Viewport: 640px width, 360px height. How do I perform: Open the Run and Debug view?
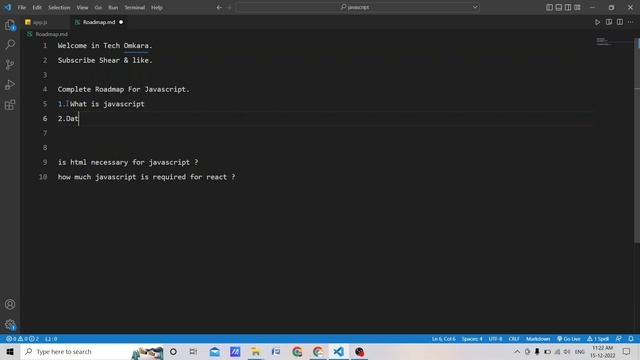coord(10,85)
